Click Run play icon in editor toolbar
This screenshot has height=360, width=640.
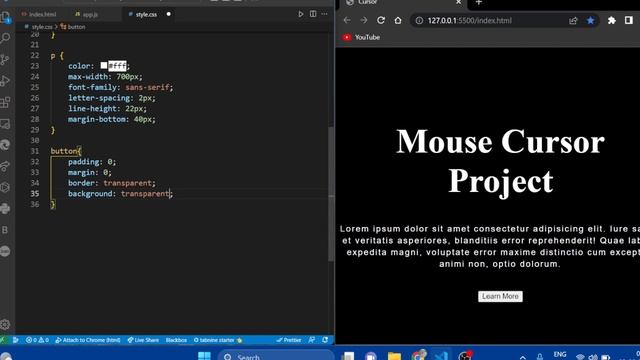click(300, 14)
